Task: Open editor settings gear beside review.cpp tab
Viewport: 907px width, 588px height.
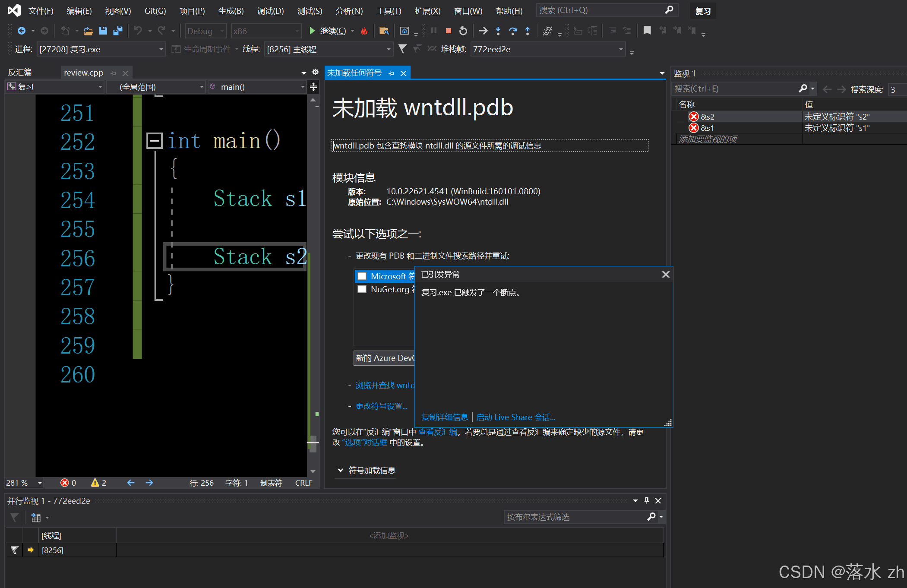Action: (x=315, y=72)
